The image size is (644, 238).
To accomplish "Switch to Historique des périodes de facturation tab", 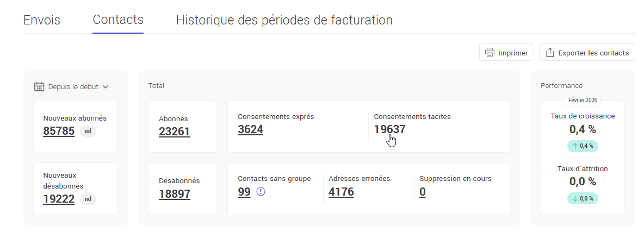I will (x=284, y=20).
